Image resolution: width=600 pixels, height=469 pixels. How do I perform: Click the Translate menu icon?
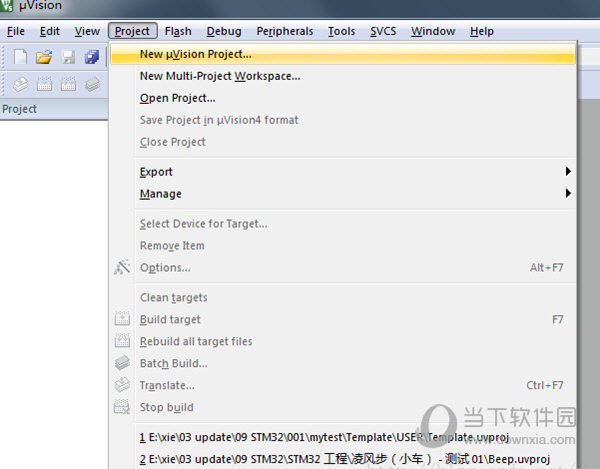click(x=122, y=384)
